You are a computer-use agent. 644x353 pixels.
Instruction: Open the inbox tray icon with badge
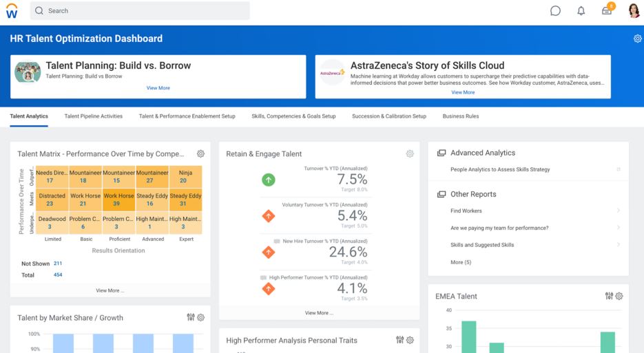(x=607, y=10)
